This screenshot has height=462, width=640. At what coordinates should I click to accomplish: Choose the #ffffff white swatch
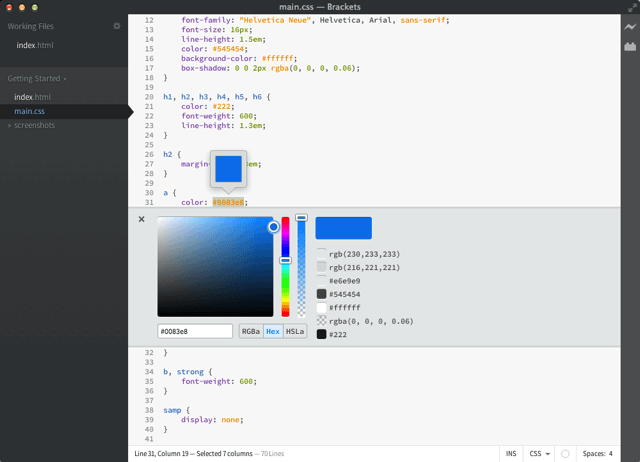click(321, 307)
